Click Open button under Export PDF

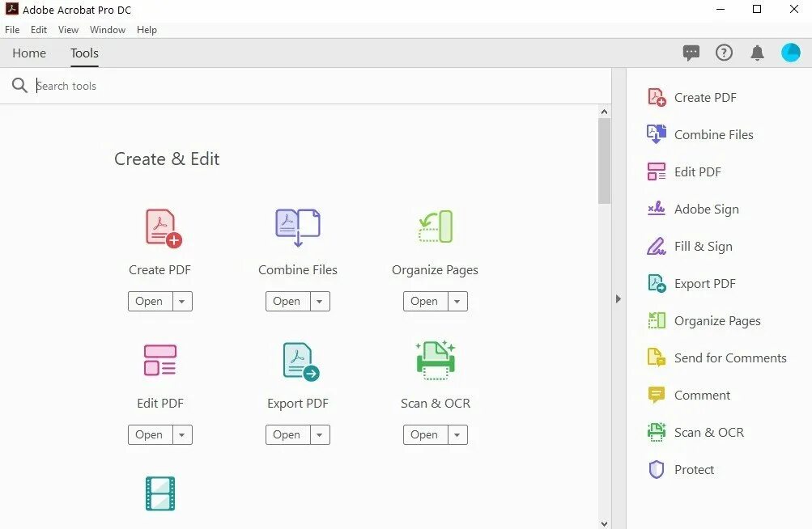[288, 435]
